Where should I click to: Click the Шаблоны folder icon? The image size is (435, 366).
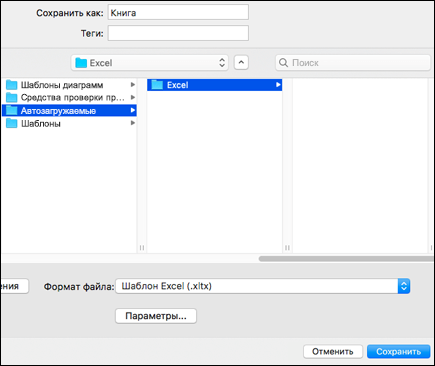point(11,123)
